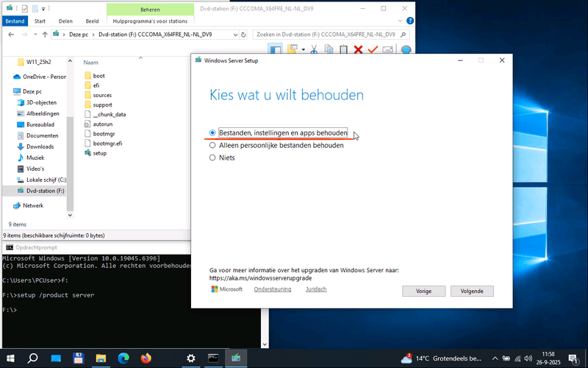Choose the 'Niets' radio option

212,158
